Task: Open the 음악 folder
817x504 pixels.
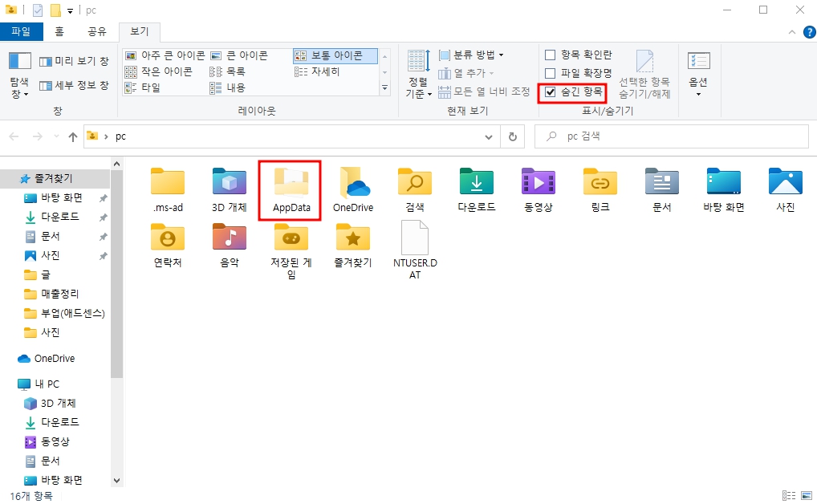Action: point(230,245)
